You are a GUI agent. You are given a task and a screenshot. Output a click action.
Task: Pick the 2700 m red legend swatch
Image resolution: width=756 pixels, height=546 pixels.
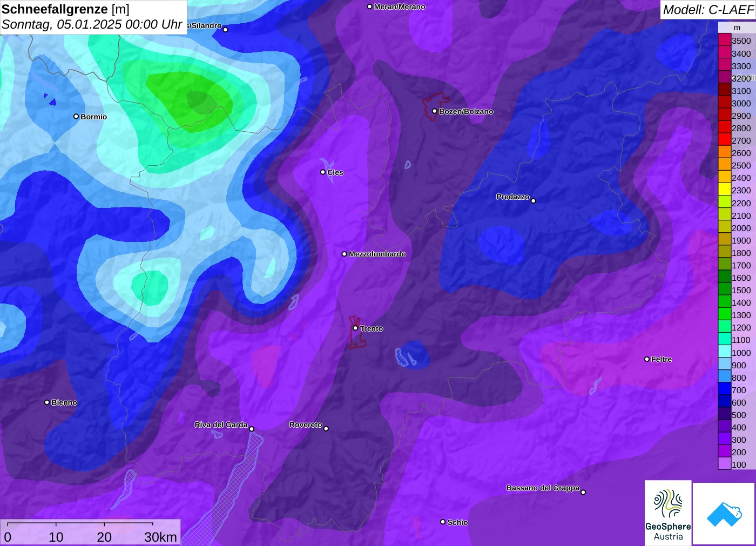(x=725, y=140)
